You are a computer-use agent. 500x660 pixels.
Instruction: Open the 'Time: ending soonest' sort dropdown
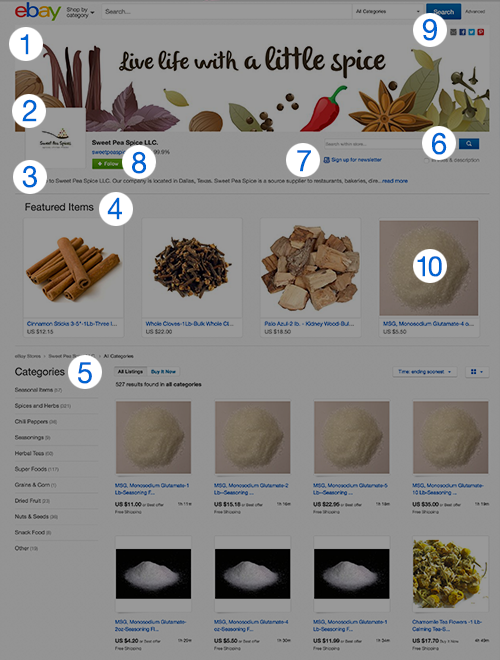point(425,372)
